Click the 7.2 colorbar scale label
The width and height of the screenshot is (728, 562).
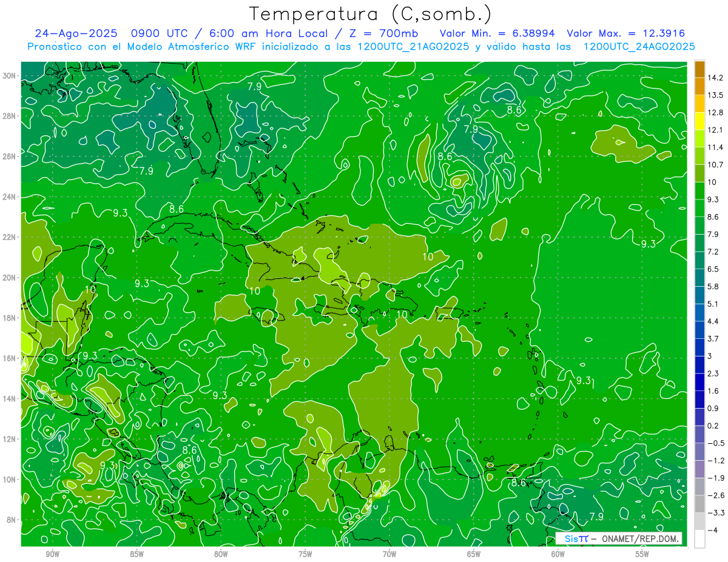tap(714, 252)
